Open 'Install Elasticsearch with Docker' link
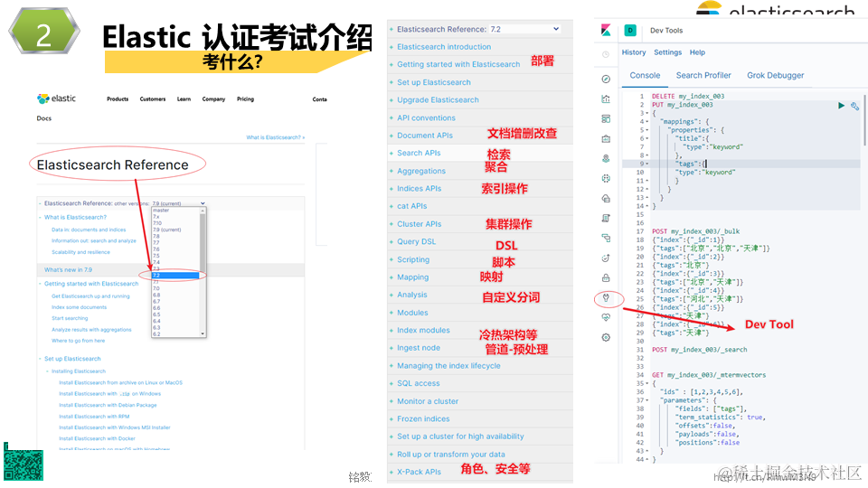Viewport: 868px width, 488px height. (x=97, y=439)
